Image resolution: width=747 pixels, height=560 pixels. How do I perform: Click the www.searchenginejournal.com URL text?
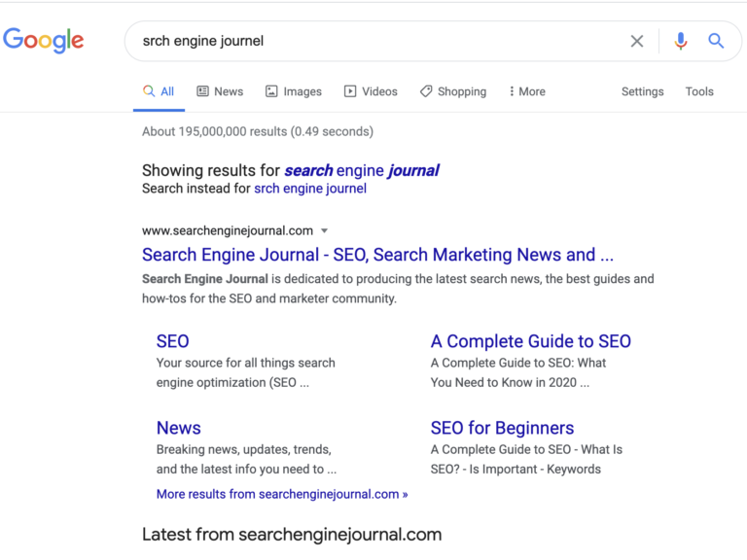pyautogui.click(x=228, y=231)
